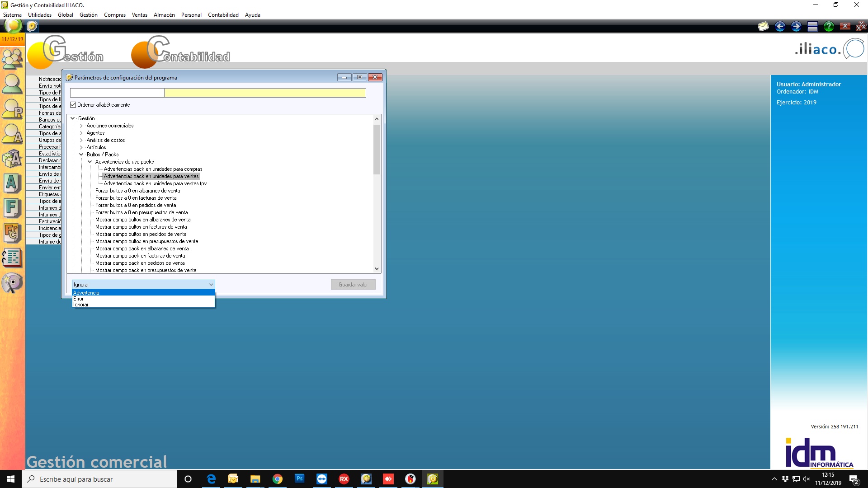Click the blue forward arrow icon
The image size is (868, 488).
[796, 26]
